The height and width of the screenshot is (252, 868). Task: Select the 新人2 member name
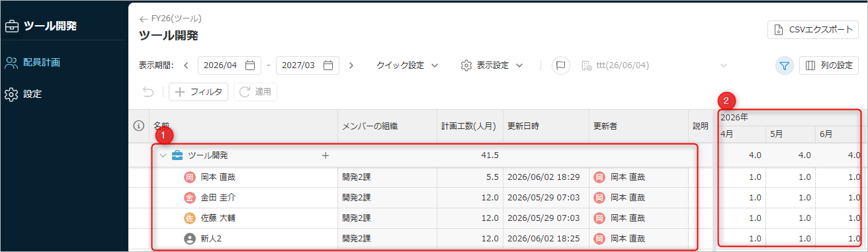point(211,238)
